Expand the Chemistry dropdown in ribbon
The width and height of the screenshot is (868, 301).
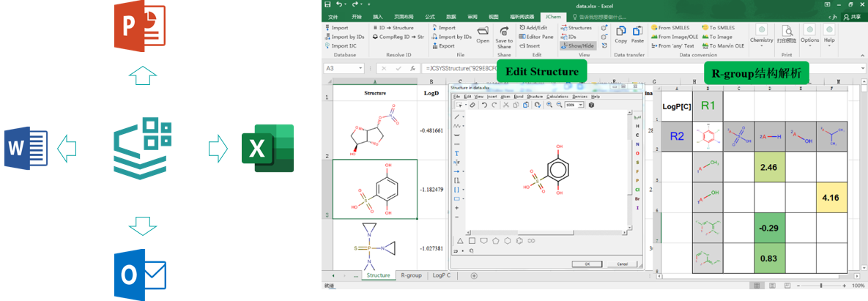(762, 34)
